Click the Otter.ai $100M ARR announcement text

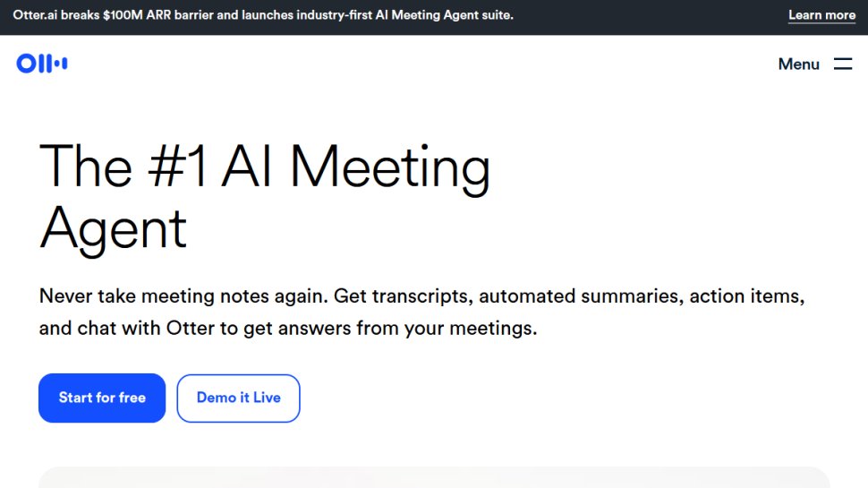(x=263, y=15)
